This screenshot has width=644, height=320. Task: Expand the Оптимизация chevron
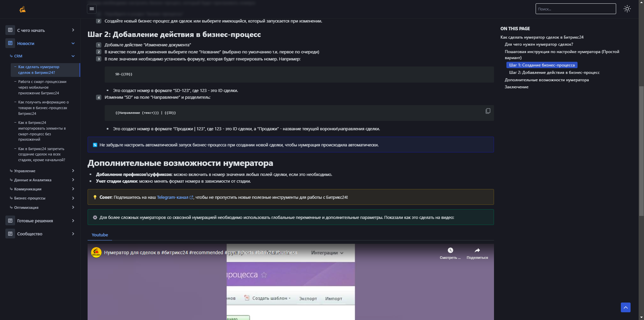(x=73, y=208)
